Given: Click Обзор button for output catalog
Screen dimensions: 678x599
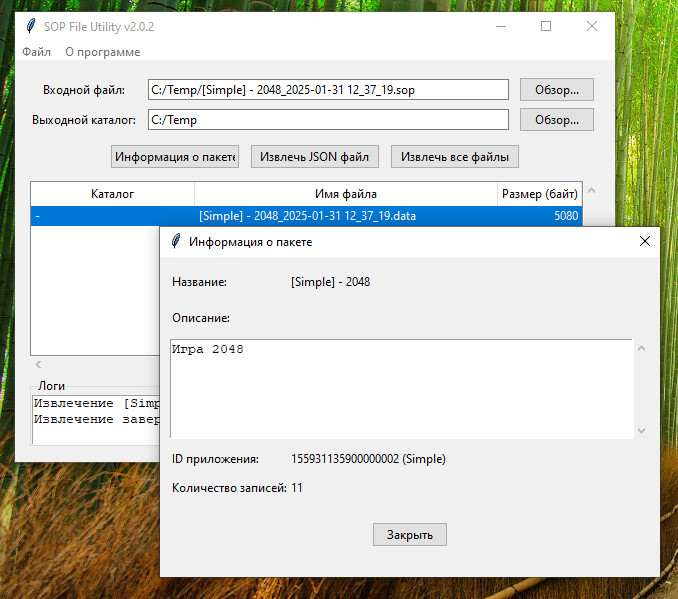Looking at the screenshot, I should coord(556,119).
